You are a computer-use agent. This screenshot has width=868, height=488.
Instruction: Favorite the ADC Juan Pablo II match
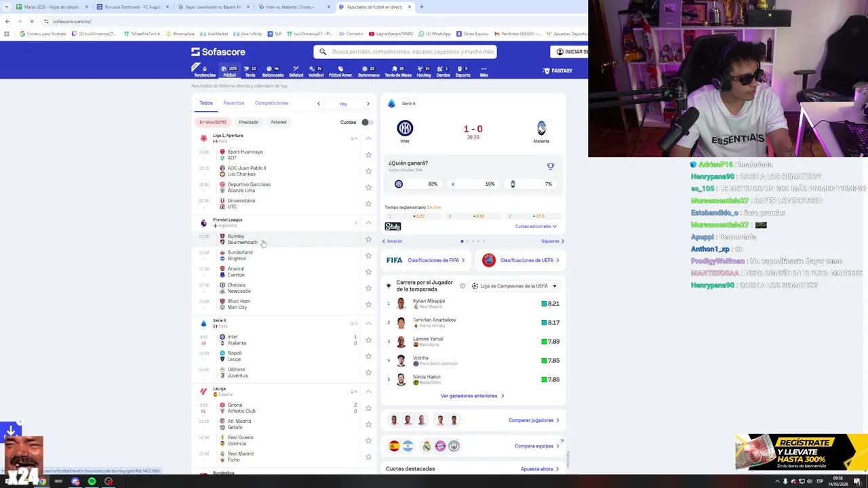coord(368,171)
